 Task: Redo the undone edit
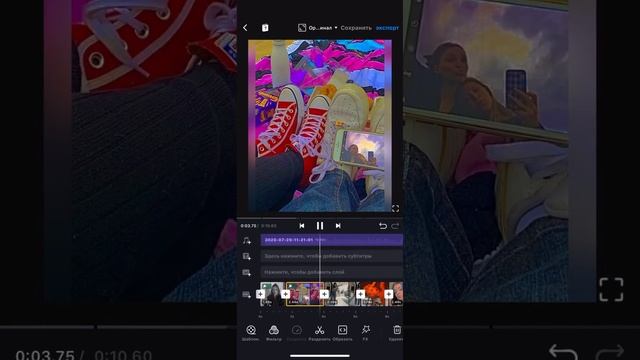pyautogui.click(x=395, y=226)
